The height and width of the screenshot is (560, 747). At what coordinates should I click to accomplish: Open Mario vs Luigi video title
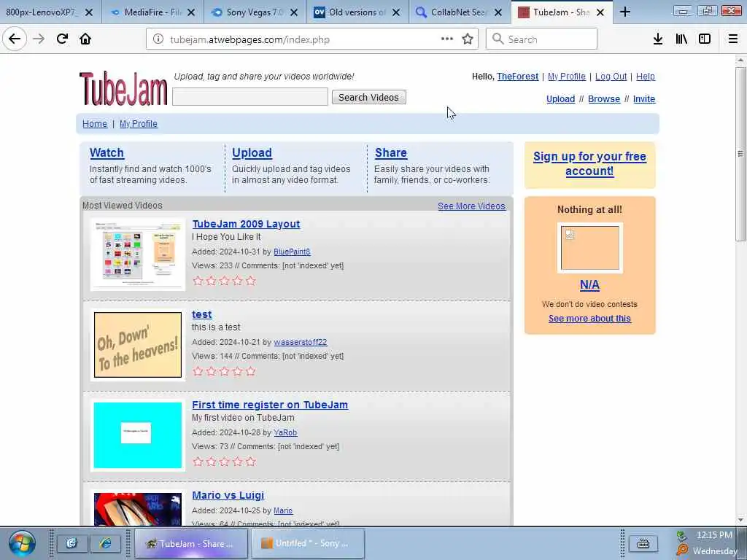(228, 496)
